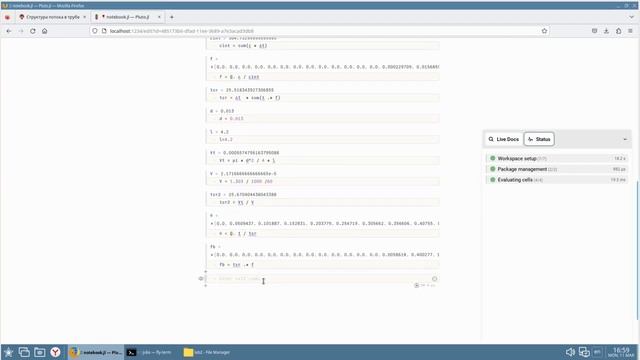Screen dimensions: 640x360
Task: Click the code line Vt = pi * d^2 / 4 * l
Action: 247,160
